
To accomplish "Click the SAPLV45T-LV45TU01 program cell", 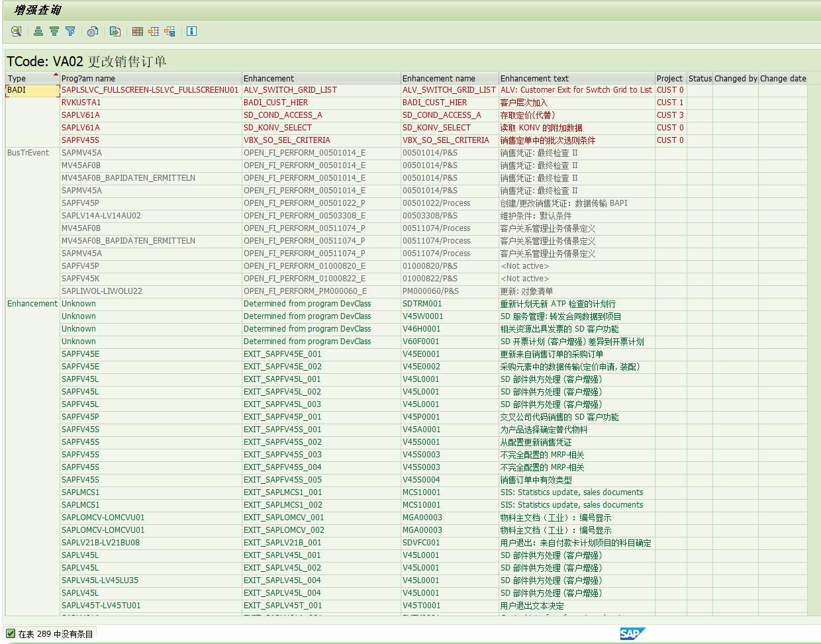I will click(x=150, y=606).
